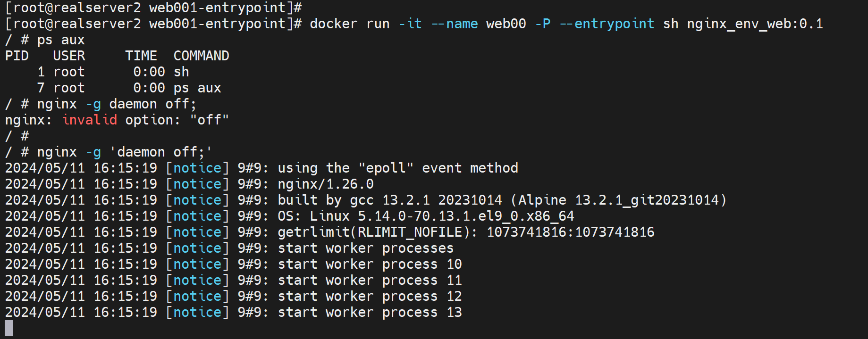Click the PID column header

17,56
